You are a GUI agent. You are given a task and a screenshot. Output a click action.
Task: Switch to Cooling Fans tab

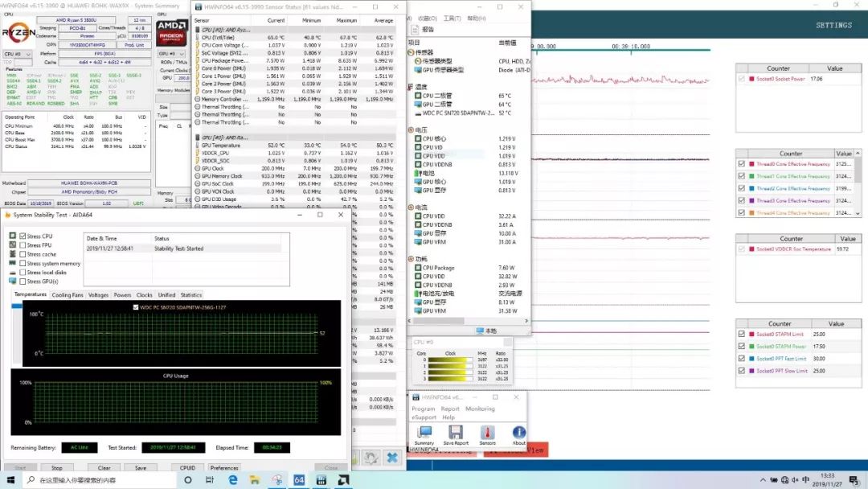67,295
